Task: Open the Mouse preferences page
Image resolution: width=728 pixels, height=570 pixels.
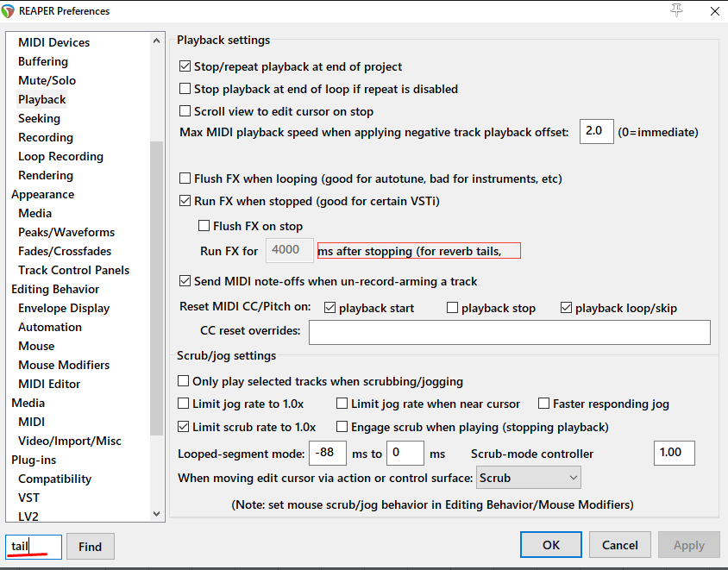Action: coord(36,347)
